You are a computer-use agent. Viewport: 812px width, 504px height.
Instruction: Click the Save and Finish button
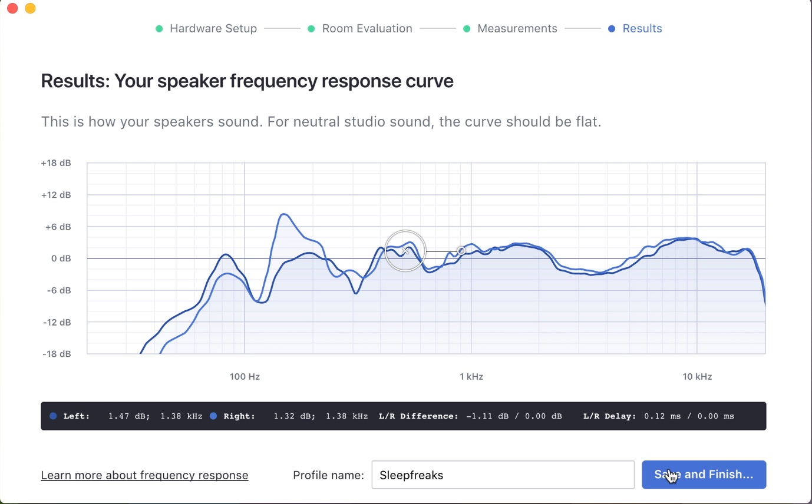(704, 475)
